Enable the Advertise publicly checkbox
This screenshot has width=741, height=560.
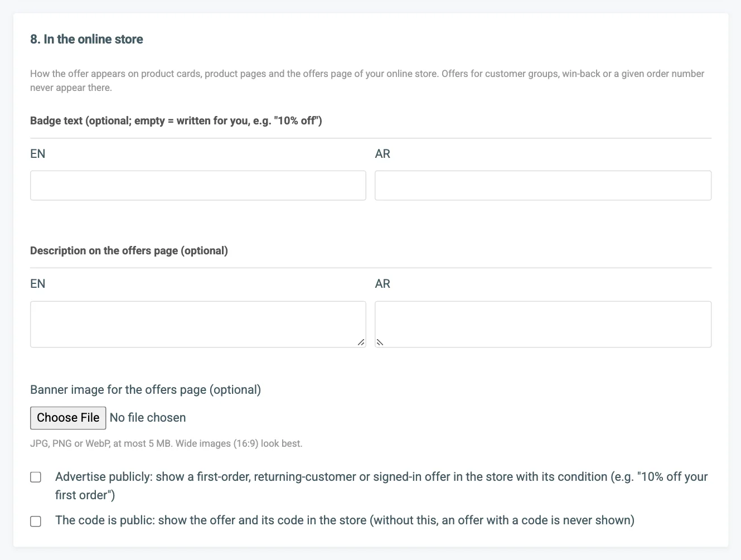tap(36, 477)
